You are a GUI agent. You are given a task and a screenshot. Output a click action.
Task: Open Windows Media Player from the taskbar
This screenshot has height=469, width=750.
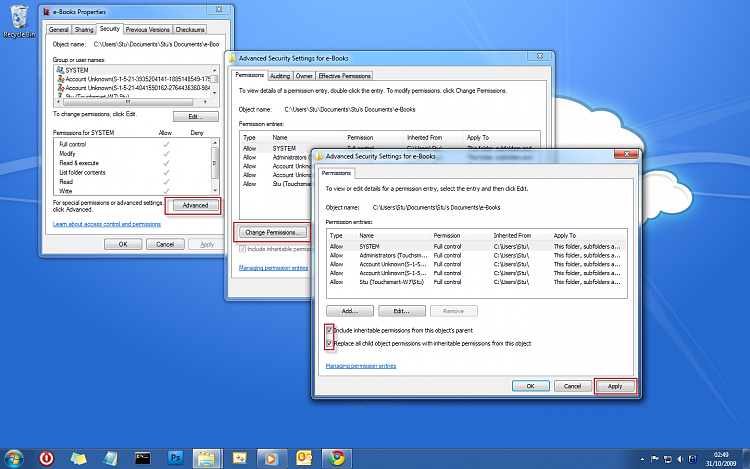coord(271,459)
